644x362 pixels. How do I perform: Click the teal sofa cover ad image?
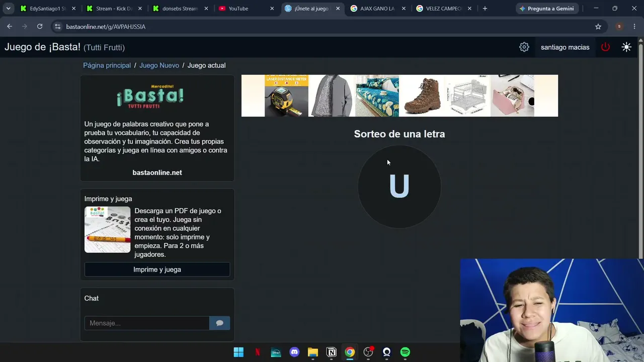click(x=377, y=96)
